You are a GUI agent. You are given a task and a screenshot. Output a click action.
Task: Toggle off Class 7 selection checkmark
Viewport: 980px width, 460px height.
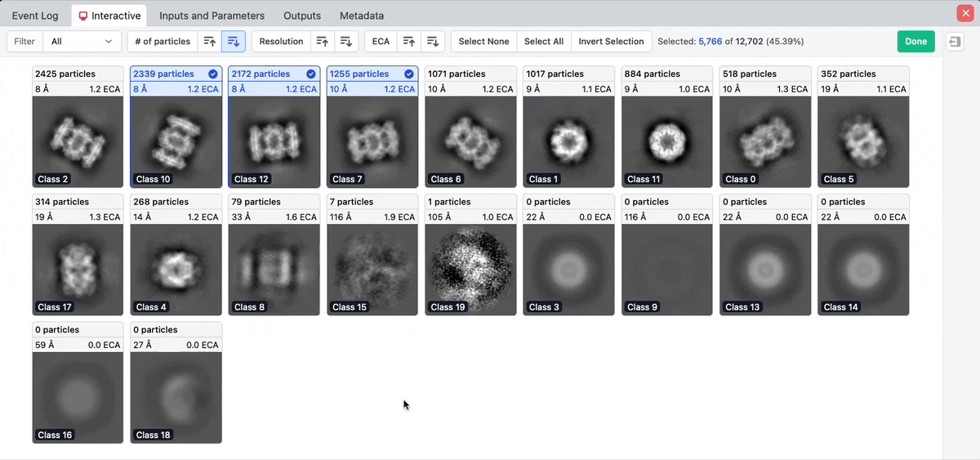(x=409, y=74)
